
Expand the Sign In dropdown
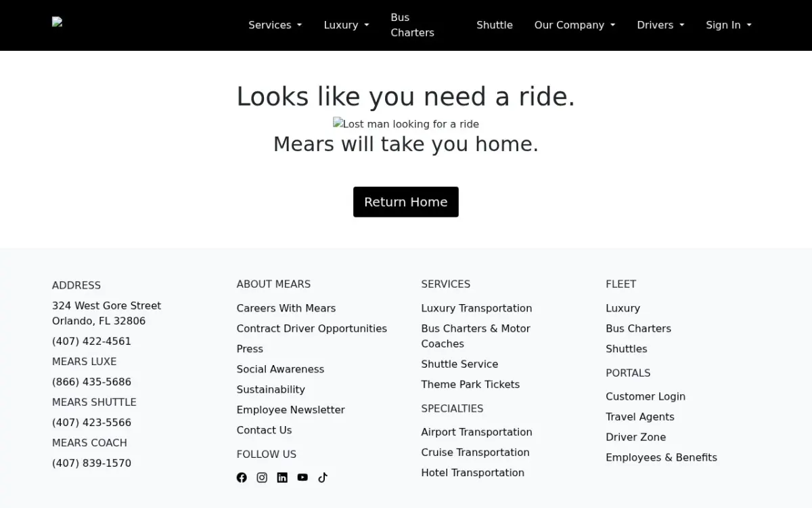[729, 25]
